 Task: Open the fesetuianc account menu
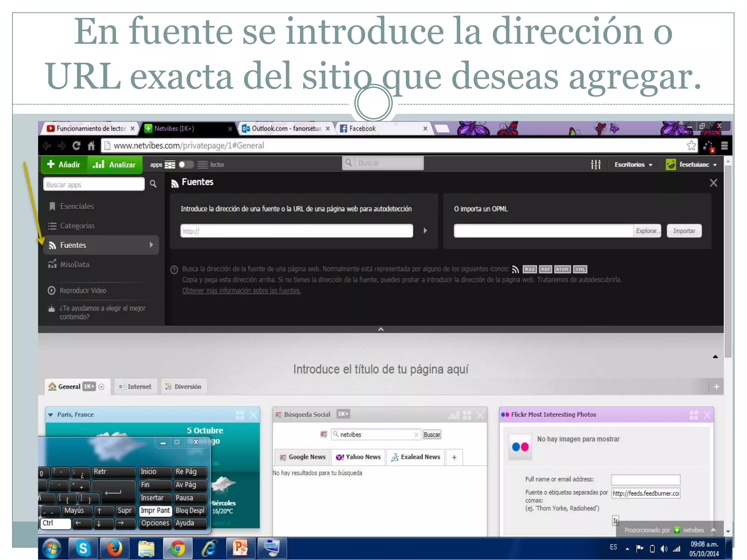(691, 164)
